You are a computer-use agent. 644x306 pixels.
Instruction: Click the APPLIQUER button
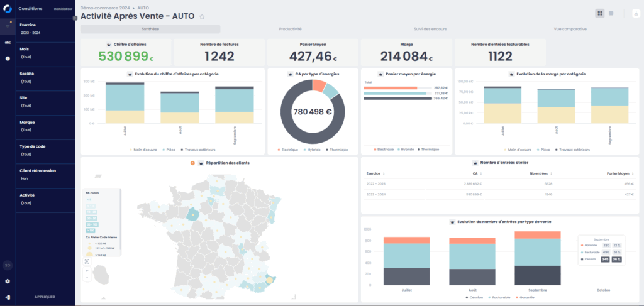click(45, 296)
